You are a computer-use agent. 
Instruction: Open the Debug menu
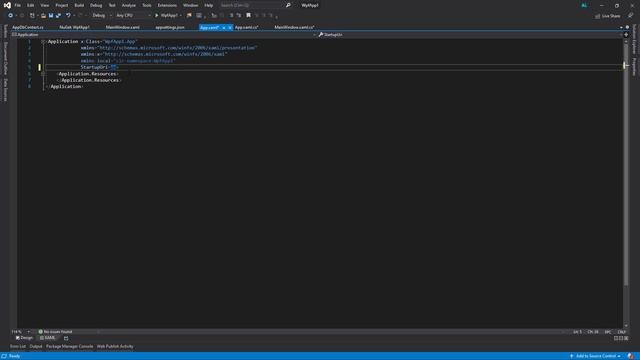pyautogui.click(x=96, y=5)
